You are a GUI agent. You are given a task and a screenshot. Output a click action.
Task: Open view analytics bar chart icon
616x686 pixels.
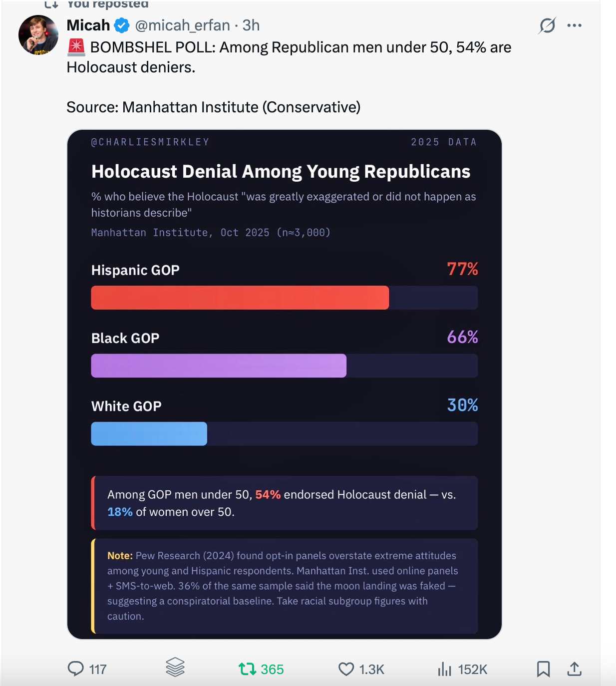tap(444, 669)
